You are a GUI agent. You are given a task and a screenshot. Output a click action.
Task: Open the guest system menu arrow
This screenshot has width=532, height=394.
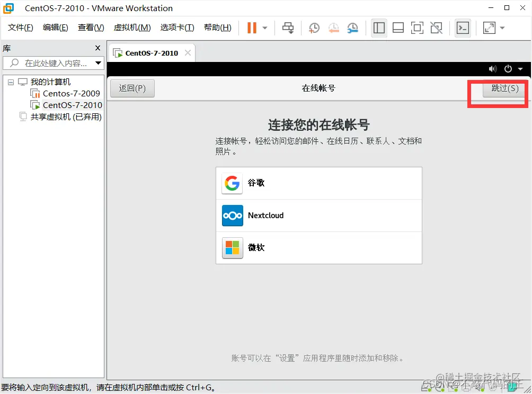[x=520, y=69]
